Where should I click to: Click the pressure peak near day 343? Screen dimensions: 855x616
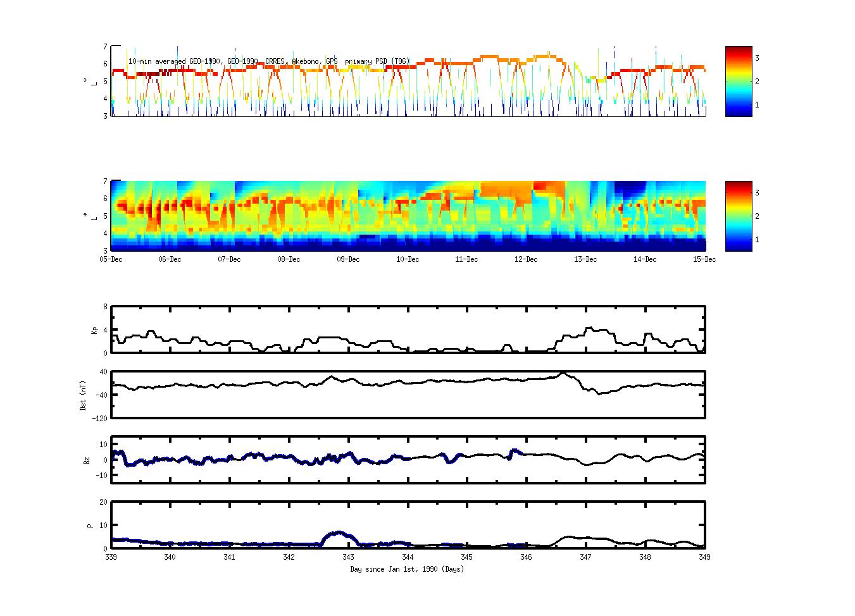coord(339,533)
